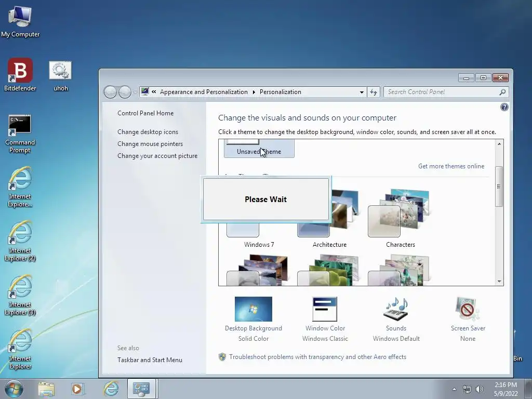The image size is (532, 399).
Task: Open the Internet Explore... desktop shortcut
Action: pyautogui.click(x=20, y=187)
